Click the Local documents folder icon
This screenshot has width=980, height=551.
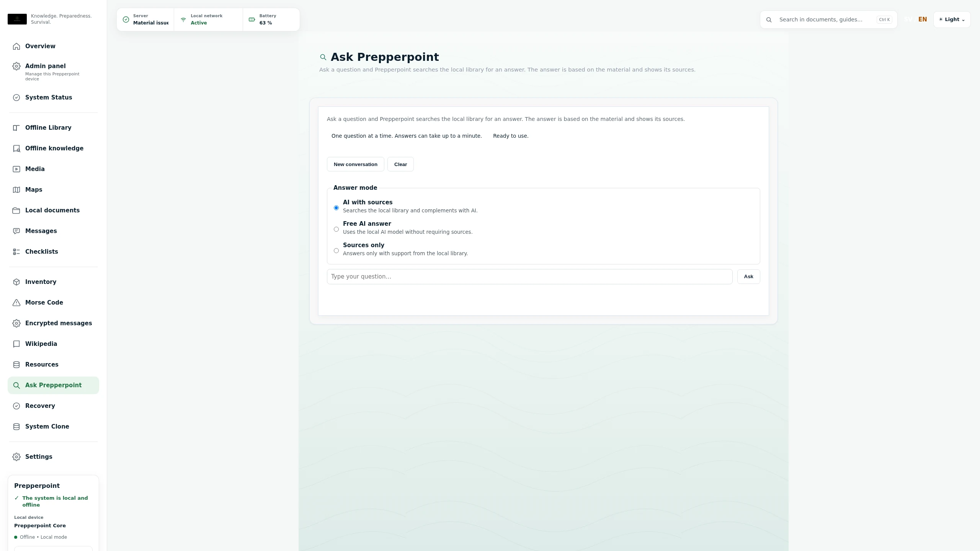click(x=16, y=210)
